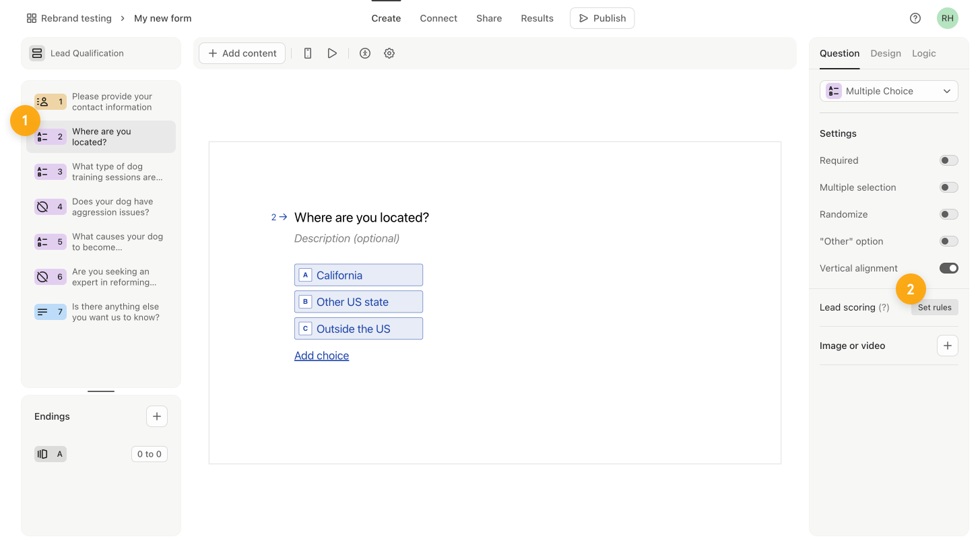Click the 0 to 0 score range
The height and width of the screenshot is (547, 980).
coord(150,454)
